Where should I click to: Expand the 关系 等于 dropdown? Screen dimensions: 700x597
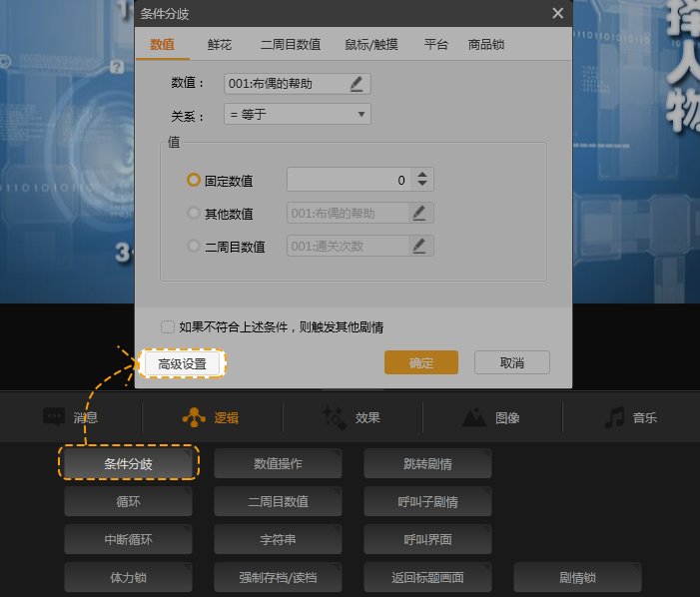[x=299, y=115]
